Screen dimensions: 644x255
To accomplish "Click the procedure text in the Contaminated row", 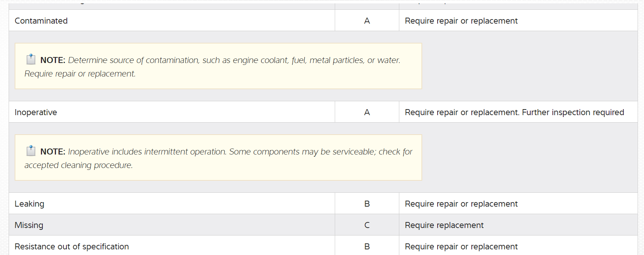I will [x=461, y=21].
